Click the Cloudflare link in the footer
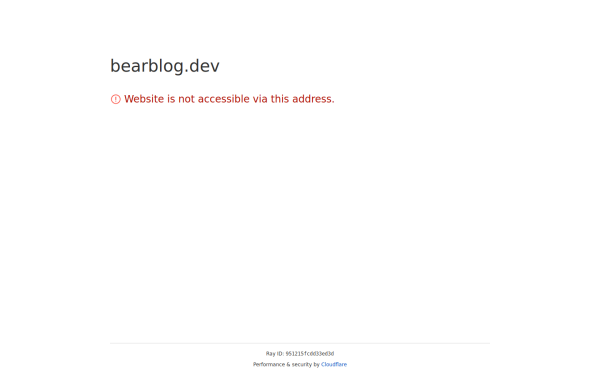The width and height of the screenshot is (600, 375). (x=334, y=364)
